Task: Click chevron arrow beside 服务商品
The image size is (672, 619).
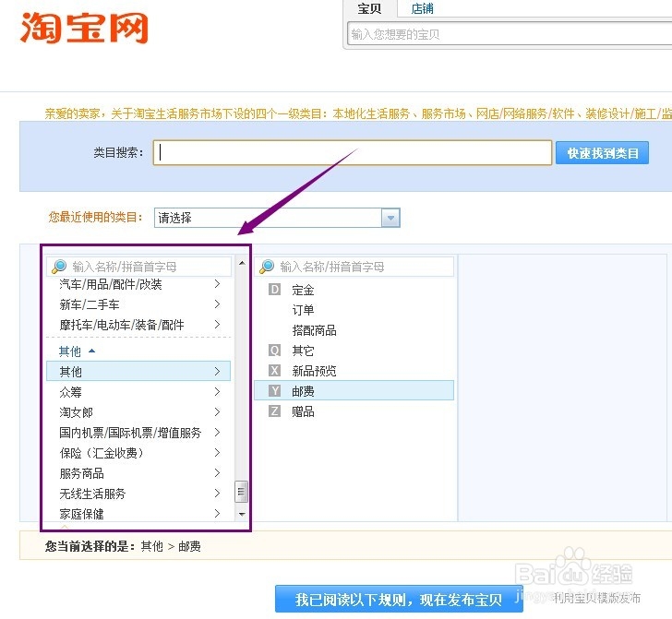Action: click(x=217, y=473)
